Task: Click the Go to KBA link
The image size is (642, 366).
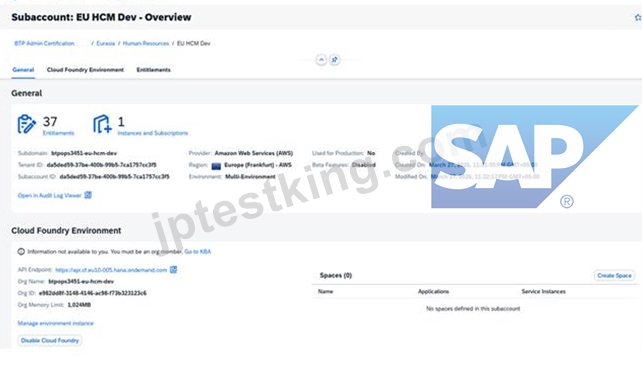Action: tap(198, 251)
